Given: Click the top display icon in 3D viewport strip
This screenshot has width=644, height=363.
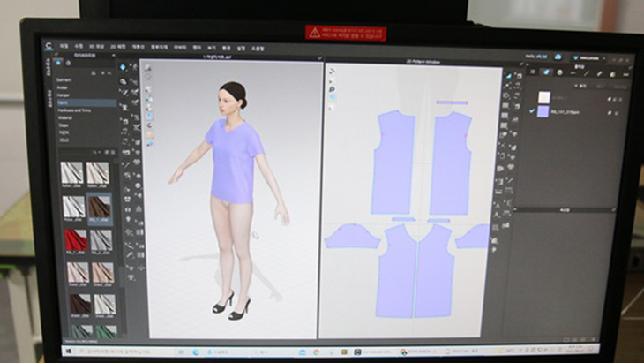Looking at the screenshot, I should pyautogui.click(x=146, y=67).
